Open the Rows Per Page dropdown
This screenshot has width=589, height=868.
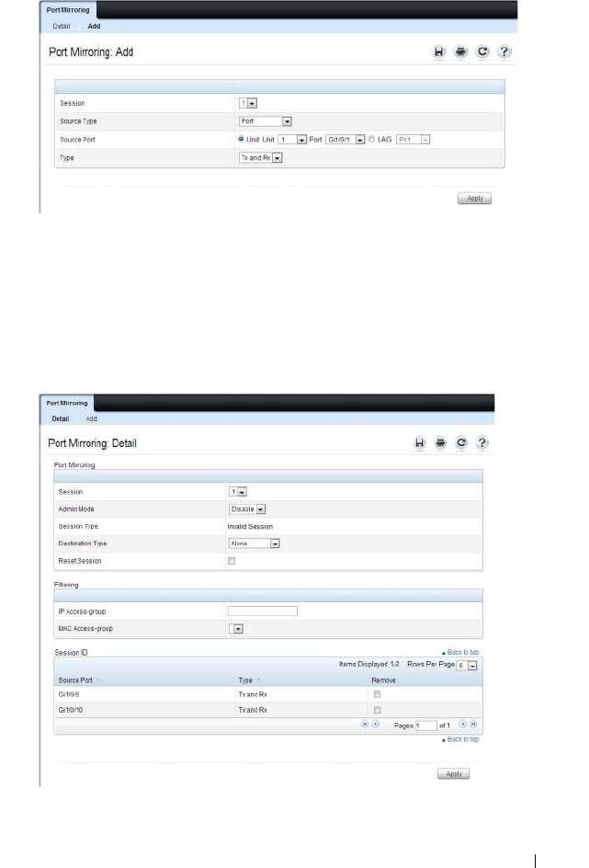467,666
